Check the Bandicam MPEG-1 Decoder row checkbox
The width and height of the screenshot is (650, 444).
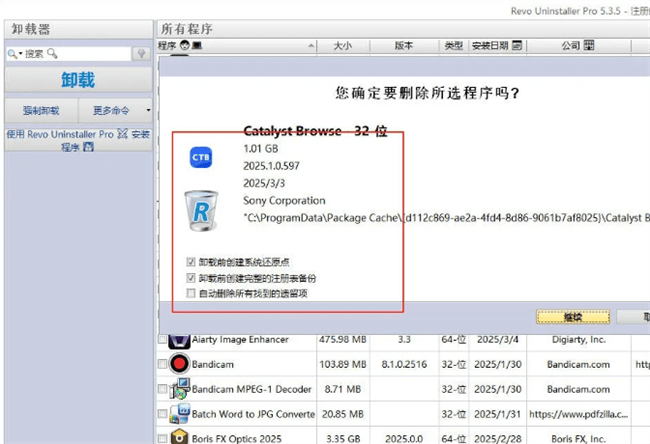[162, 389]
